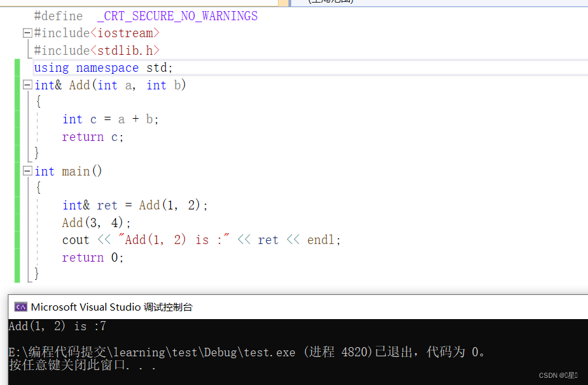Viewport: 588px width, 385px height.
Task: Click the Add function name in its definition
Action: coord(80,85)
